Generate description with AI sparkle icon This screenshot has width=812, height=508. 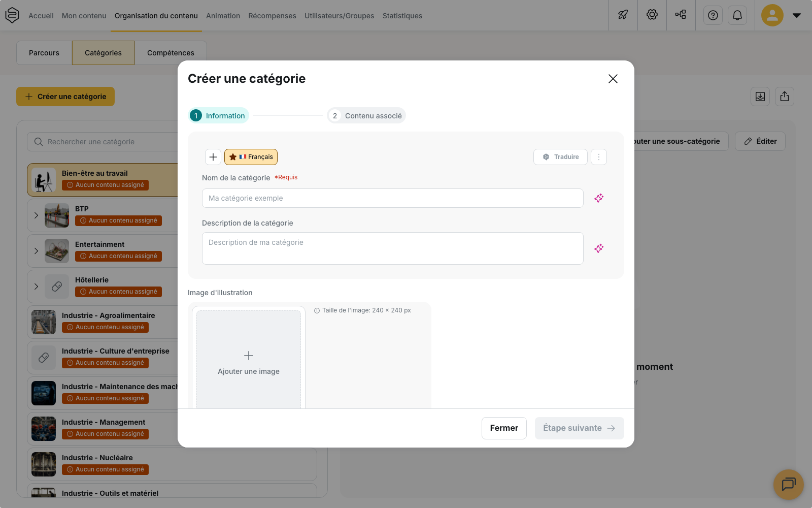pyautogui.click(x=599, y=248)
